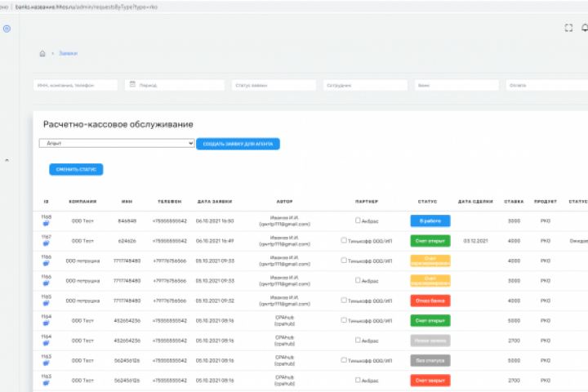
Task: Click the Автор column header
Action: click(x=284, y=202)
